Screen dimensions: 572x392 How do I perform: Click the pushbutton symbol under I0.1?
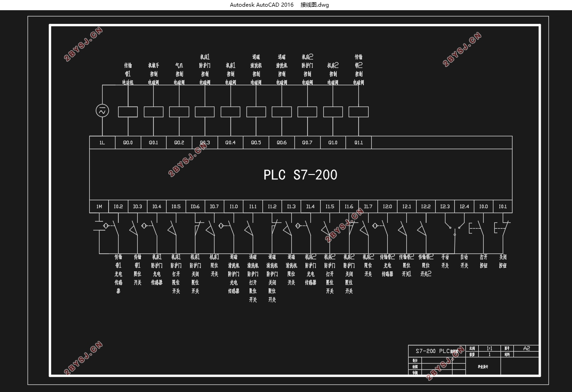(x=502, y=228)
